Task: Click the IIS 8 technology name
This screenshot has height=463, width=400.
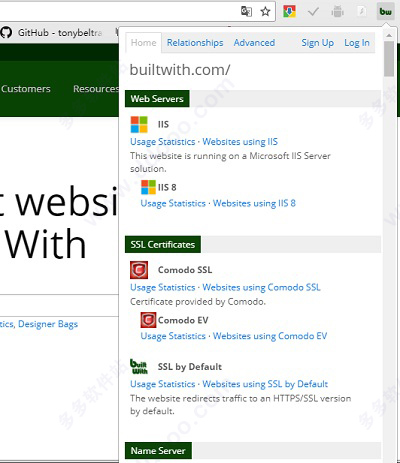Action: [167, 187]
